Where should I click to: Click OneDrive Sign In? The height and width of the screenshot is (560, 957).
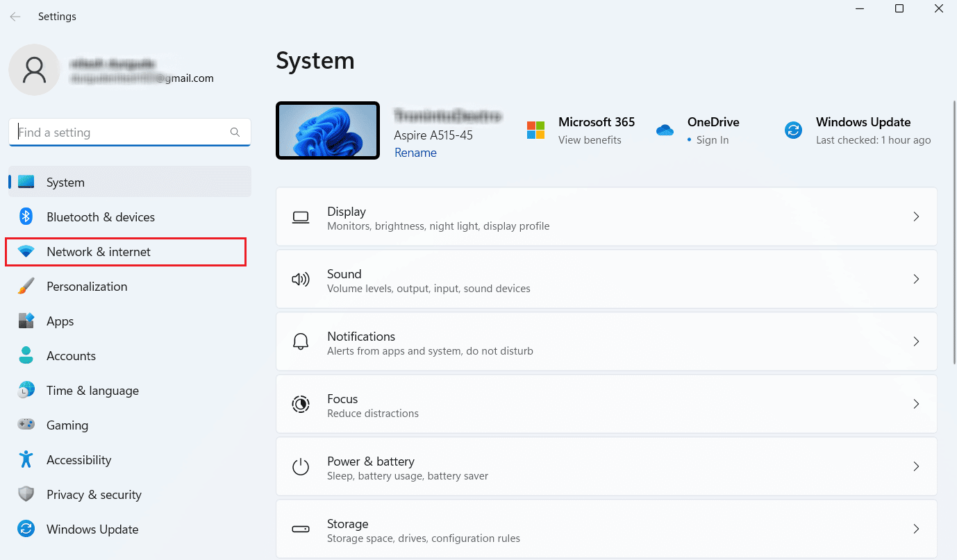tap(713, 139)
